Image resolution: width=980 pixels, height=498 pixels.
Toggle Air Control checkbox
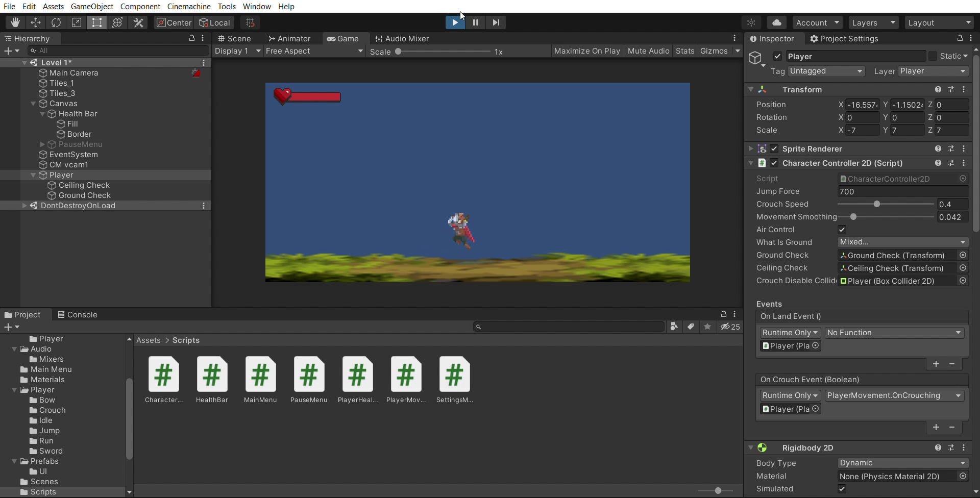click(842, 230)
